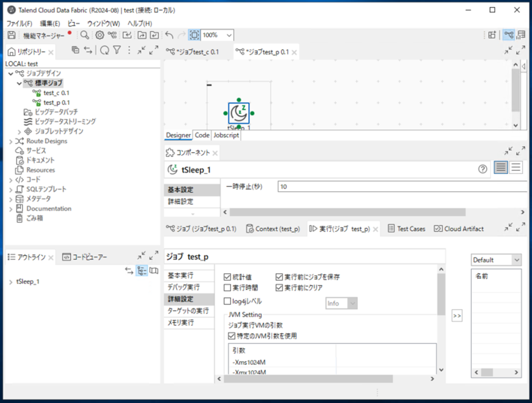Click the 一時停止(秒) input field
532x403 pixels.
pyautogui.click(x=402, y=187)
